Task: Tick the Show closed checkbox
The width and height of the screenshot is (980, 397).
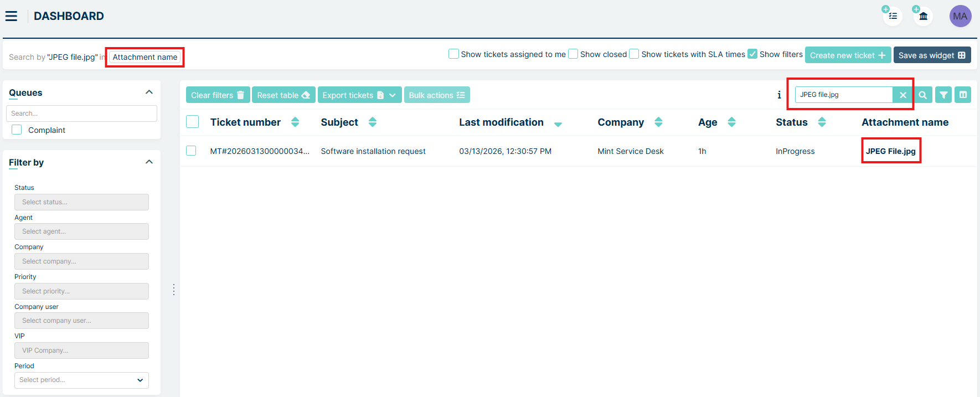Action: click(x=573, y=54)
